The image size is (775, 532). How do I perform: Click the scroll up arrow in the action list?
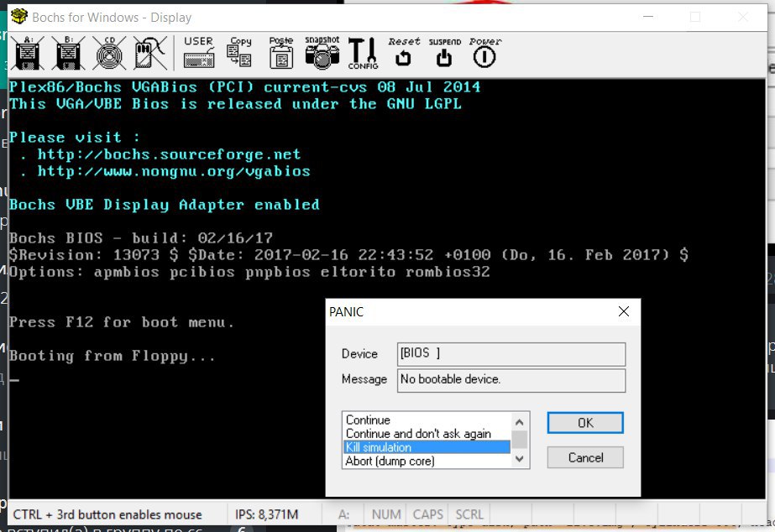[519, 422]
